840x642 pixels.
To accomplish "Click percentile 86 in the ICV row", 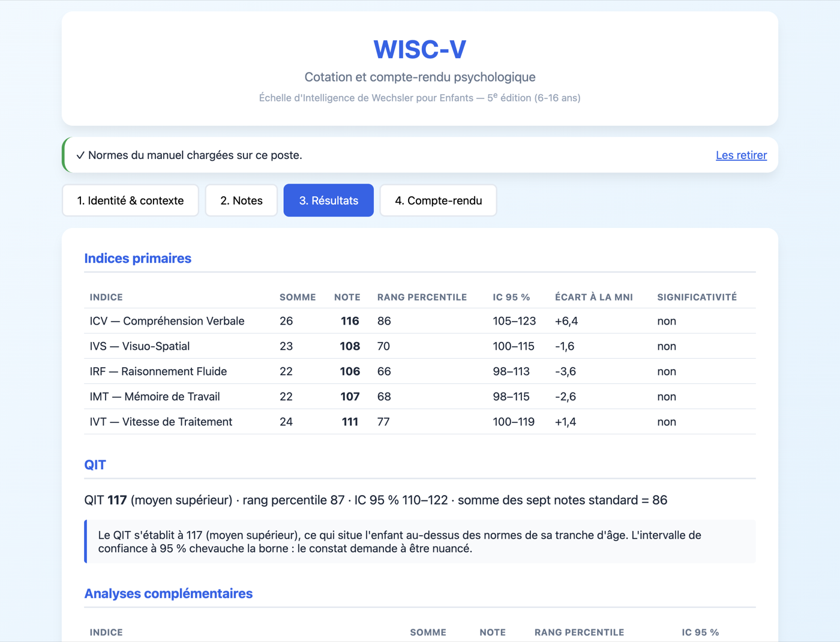I will pyautogui.click(x=384, y=321).
